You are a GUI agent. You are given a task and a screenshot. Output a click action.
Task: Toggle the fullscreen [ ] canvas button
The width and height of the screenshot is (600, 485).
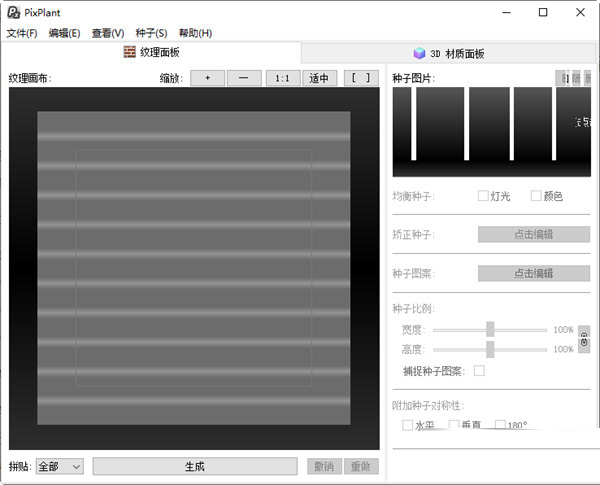361,78
